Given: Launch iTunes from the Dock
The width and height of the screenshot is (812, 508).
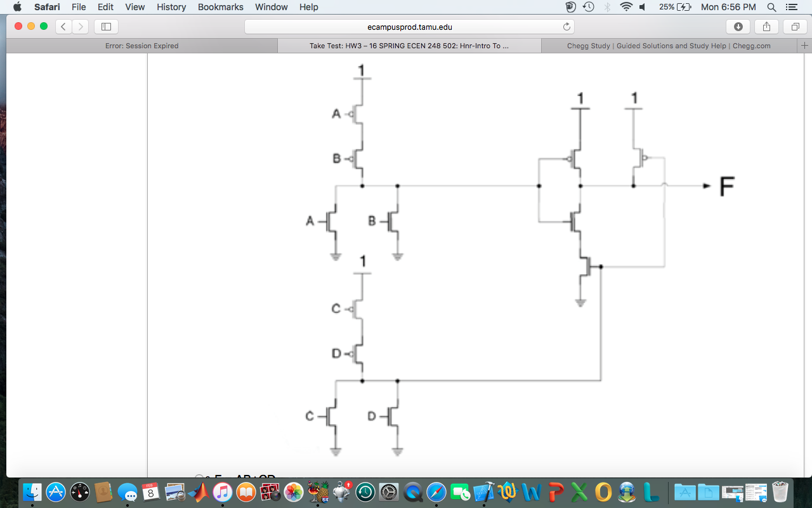Looking at the screenshot, I should point(222,492).
